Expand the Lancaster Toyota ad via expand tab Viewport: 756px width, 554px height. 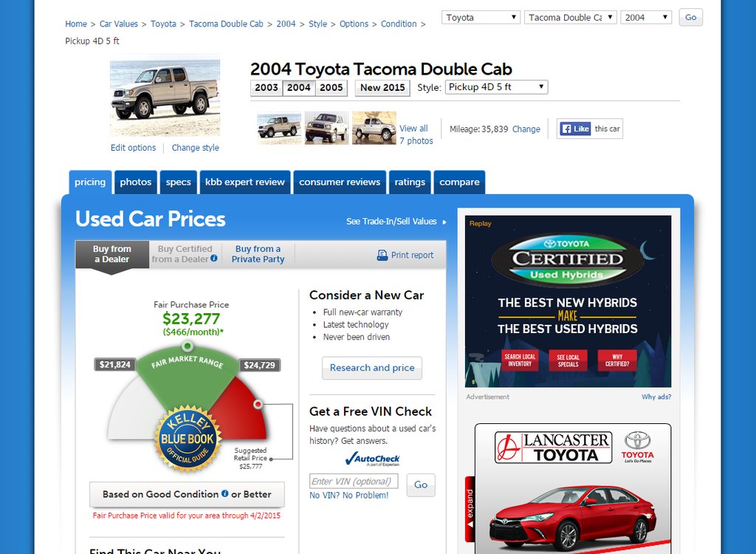470,509
